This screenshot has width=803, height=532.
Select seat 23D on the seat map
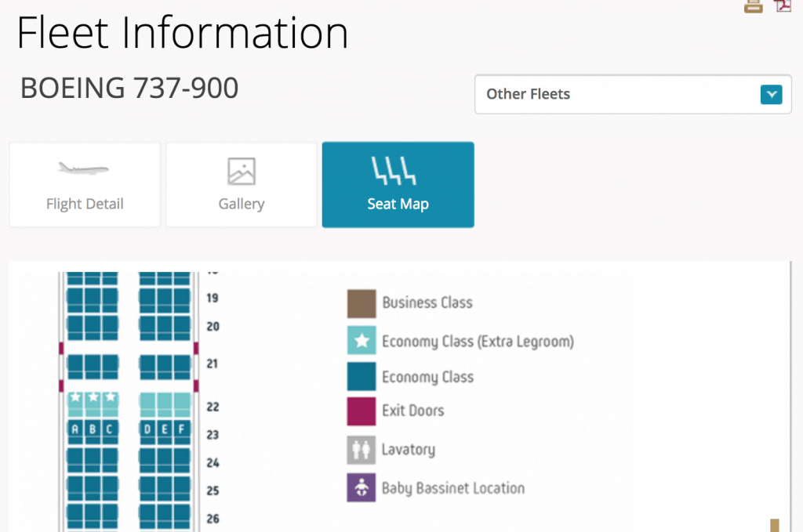point(147,429)
